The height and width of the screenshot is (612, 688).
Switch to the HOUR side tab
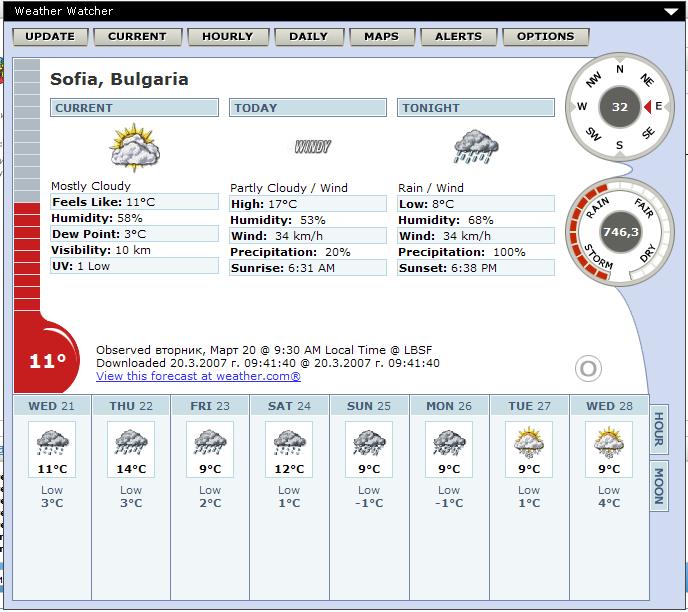(x=660, y=431)
